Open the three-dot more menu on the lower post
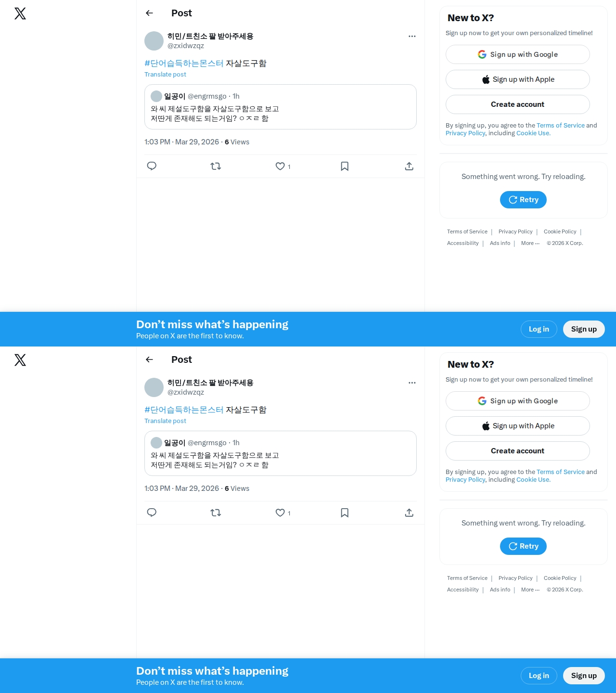The height and width of the screenshot is (693, 616). click(412, 383)
